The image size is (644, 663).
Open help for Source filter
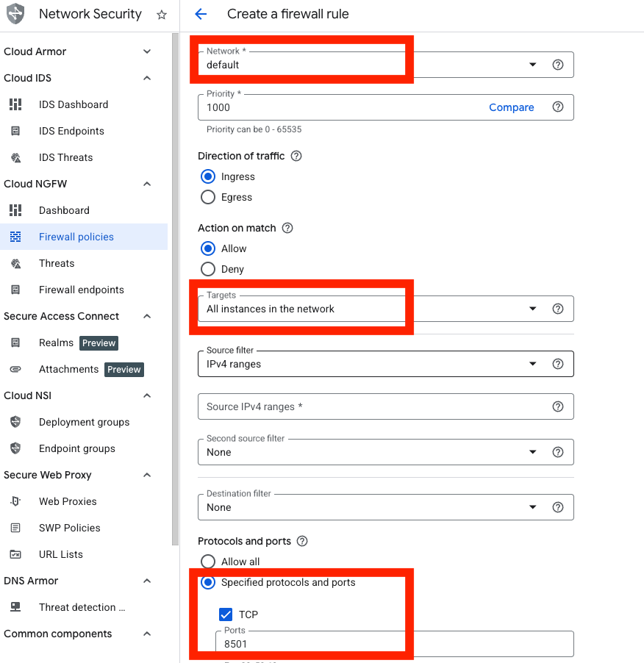(x=558, y=364)
